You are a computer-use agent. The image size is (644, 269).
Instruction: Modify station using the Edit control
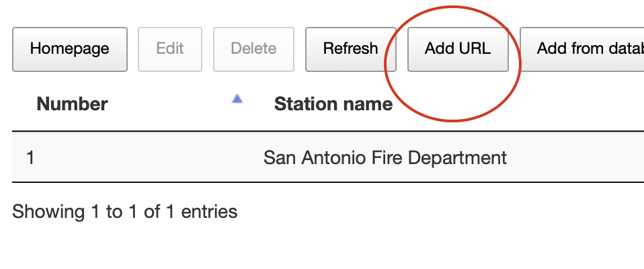170,49
